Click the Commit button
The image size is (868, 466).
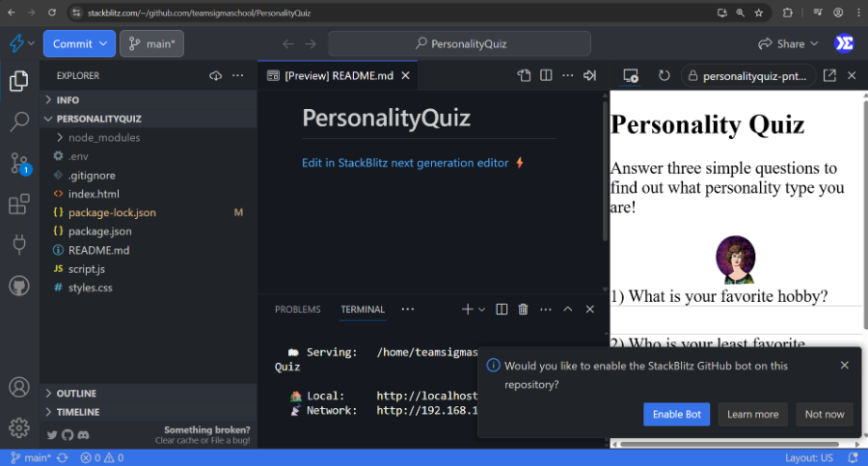(x=72, y=43)
